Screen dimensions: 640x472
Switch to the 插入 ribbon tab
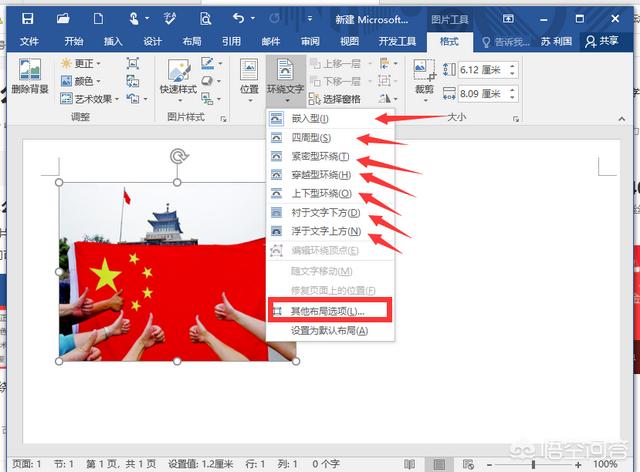(113, 41)
